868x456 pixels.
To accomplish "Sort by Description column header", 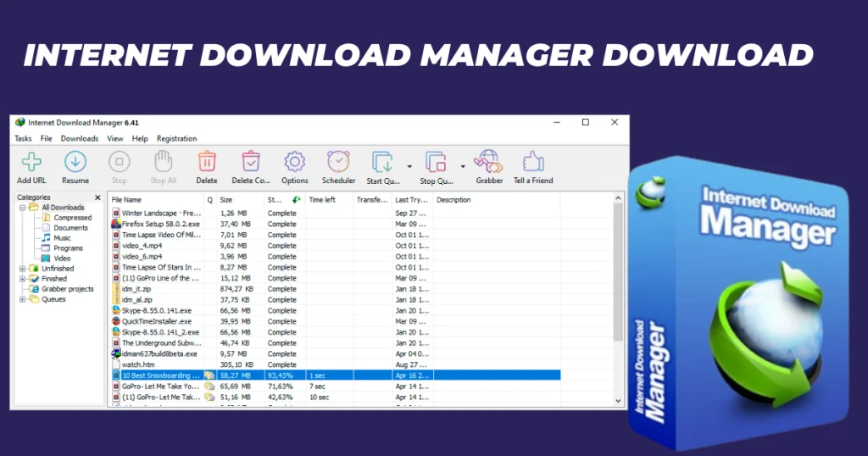I will coord(497,200).
